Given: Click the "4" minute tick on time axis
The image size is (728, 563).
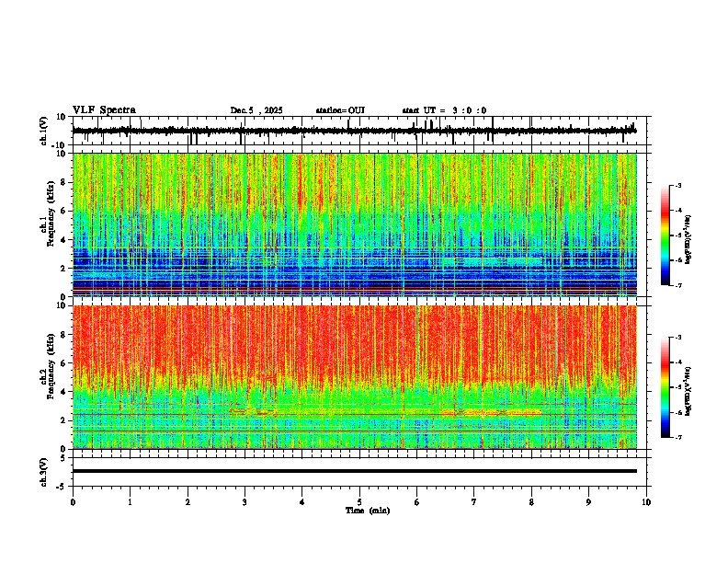Looking at the screenshot, I should point(302,502).
